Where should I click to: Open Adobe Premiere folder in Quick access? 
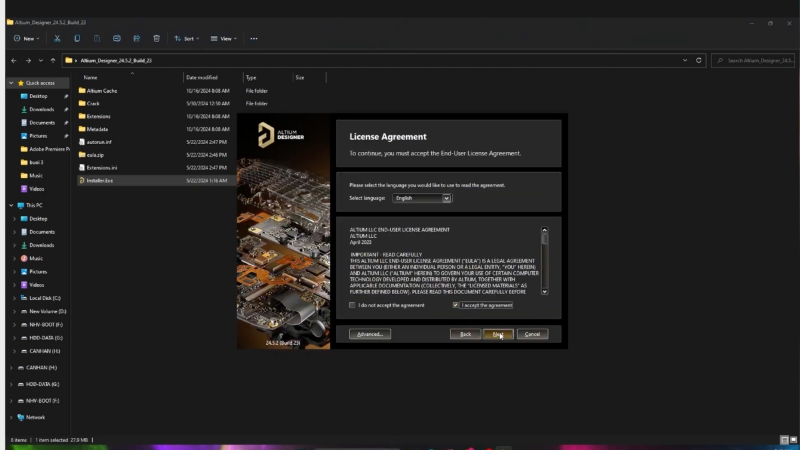[45, 149]
